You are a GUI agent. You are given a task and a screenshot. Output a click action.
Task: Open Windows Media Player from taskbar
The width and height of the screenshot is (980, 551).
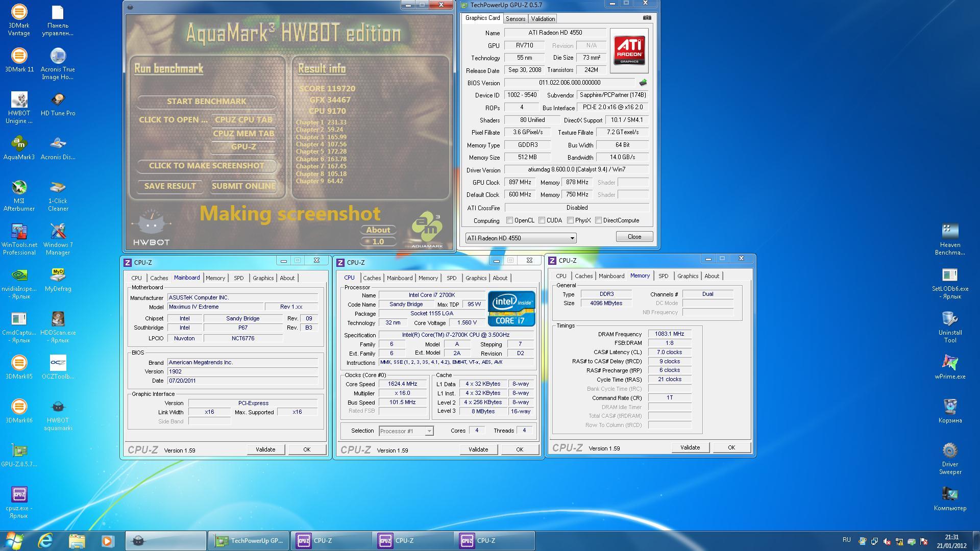[x=107, y=541]
